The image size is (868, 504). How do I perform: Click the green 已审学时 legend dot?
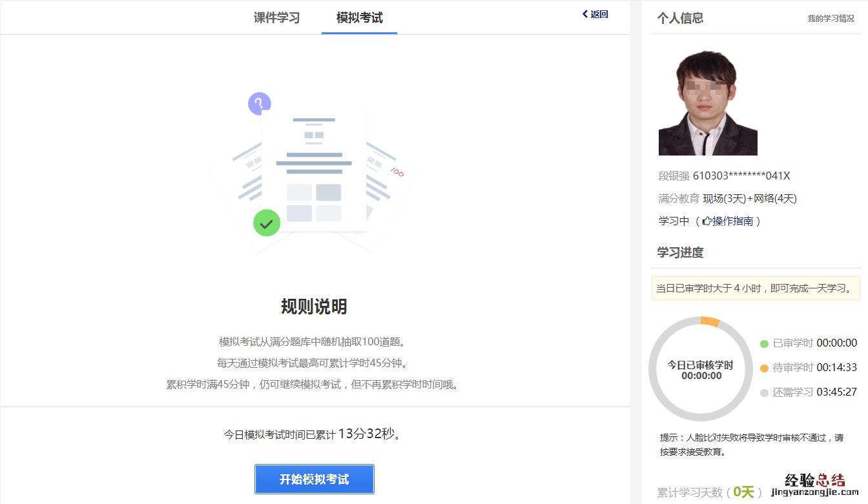click(764, 344)
